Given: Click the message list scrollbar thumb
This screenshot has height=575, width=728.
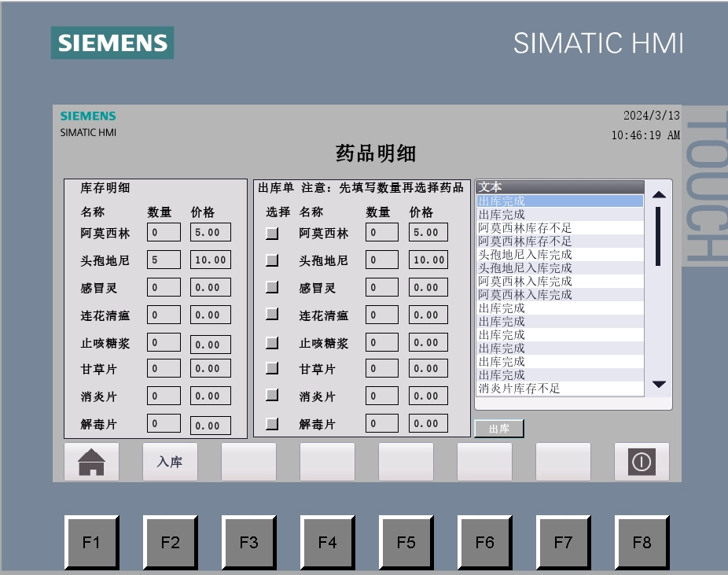Looking at the screenshot, I should 658,237.
